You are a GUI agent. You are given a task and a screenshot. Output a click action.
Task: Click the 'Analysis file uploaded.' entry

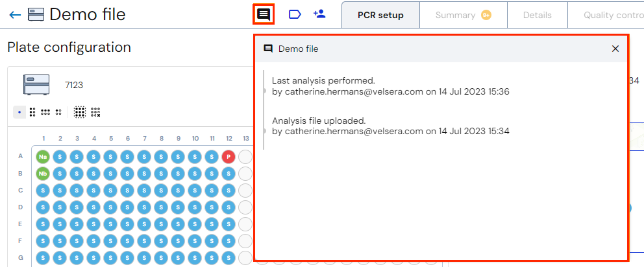point(319,121)
